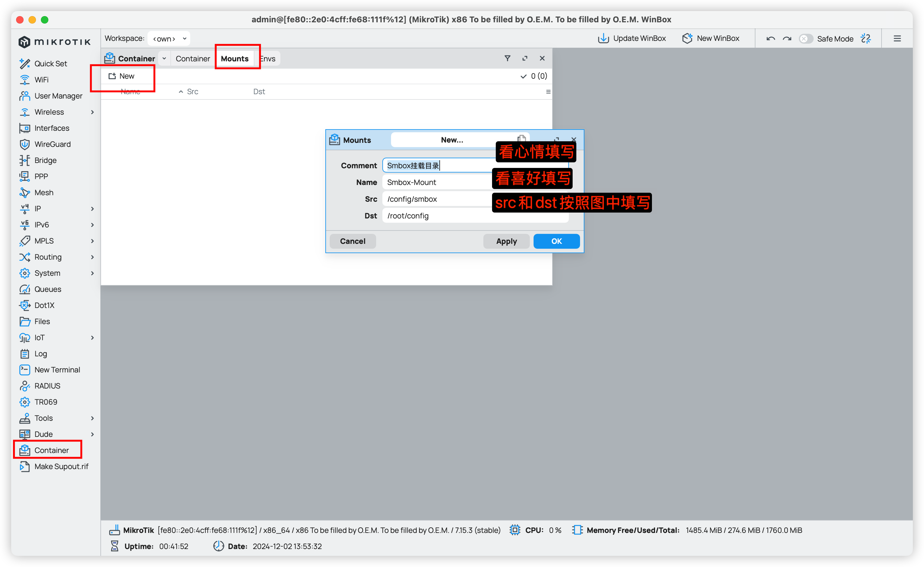The height and width of the screenshot is (567, 924).
Task: Launch a New Terminal
Action: click(57, 370)
